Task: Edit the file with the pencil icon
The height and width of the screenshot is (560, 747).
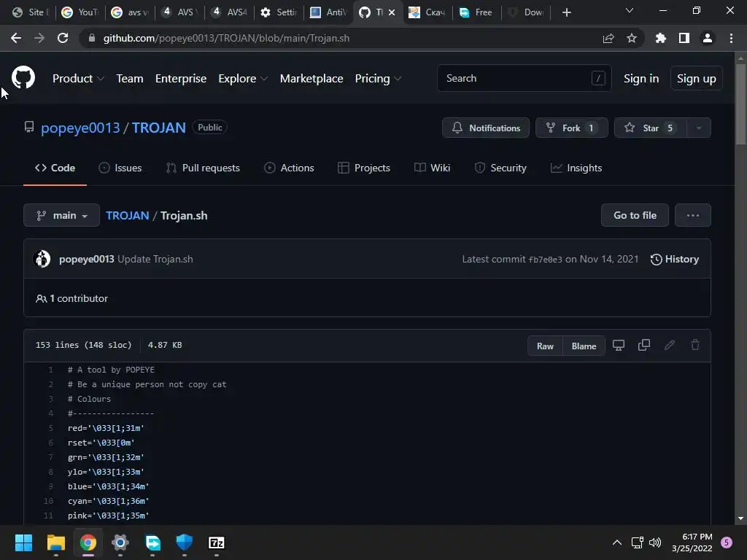Action: (x=670, y=345)
